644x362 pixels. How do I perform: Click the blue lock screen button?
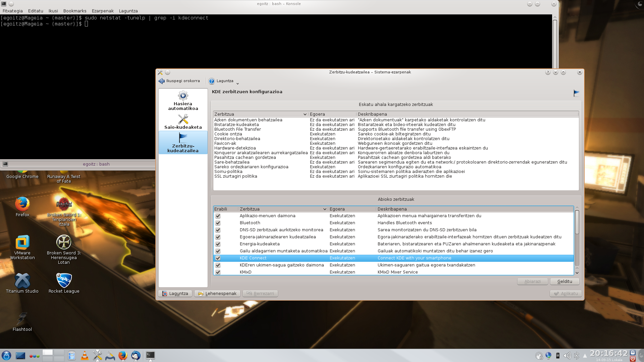point(633,353)
